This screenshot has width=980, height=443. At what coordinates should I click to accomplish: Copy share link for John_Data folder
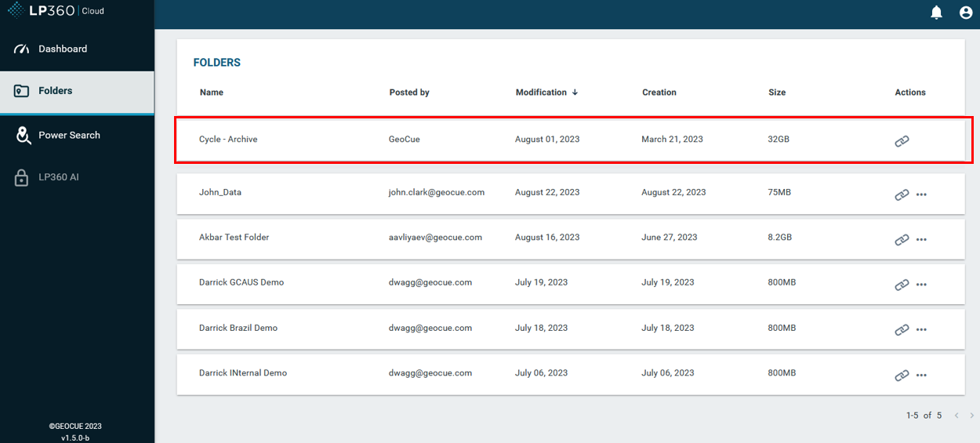pyautogui.click(x=902, y=194)
